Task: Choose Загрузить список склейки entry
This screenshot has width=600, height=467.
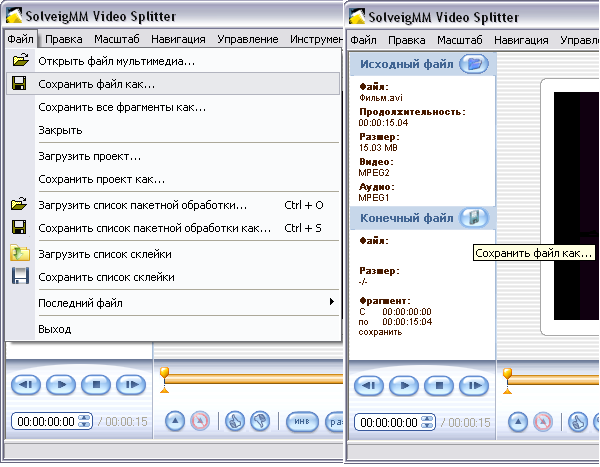Action: pos(173,254)
